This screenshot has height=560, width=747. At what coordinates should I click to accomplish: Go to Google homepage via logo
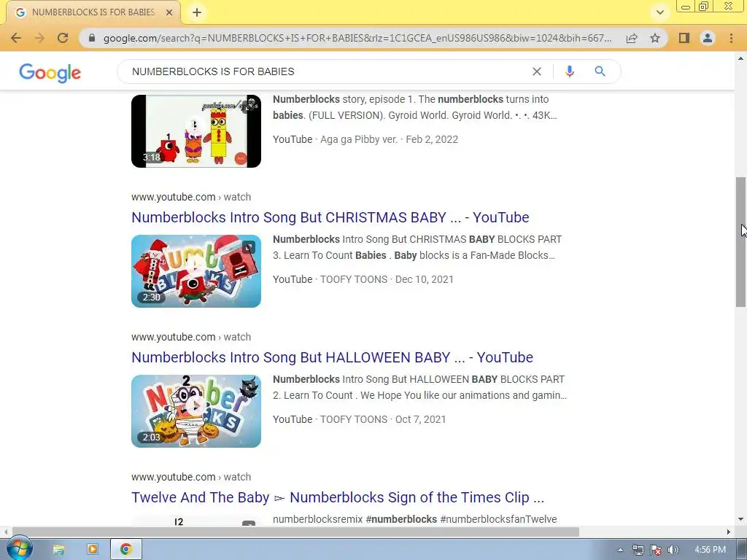(x=50, y=72)
